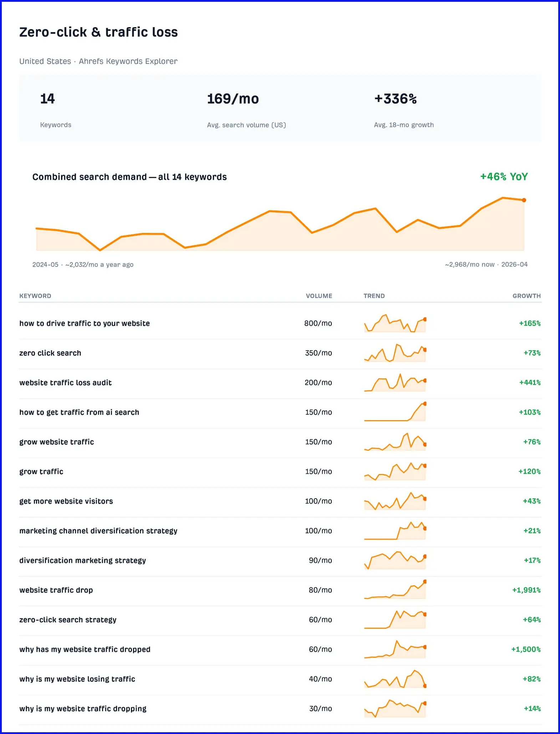The image size is (560, 734).
Task: Select 'why is my website traffic dropping' keyword
Action: click(x=83, y=708)
